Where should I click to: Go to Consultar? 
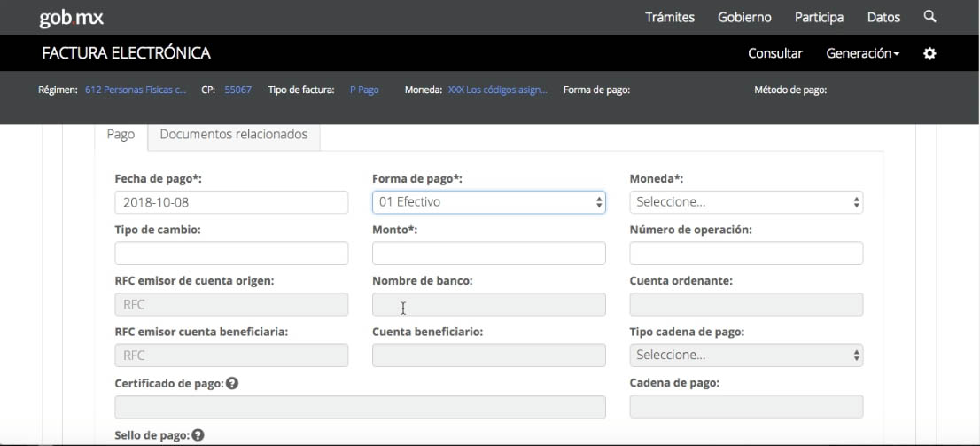coord(775,54)
